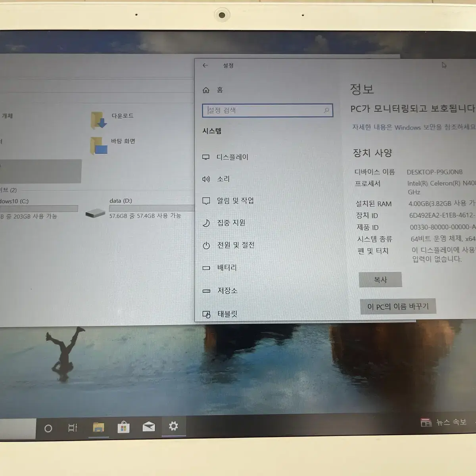Open 다운로드 folder in File Explorer
The image size is (476, 476).
click(112, 119)
